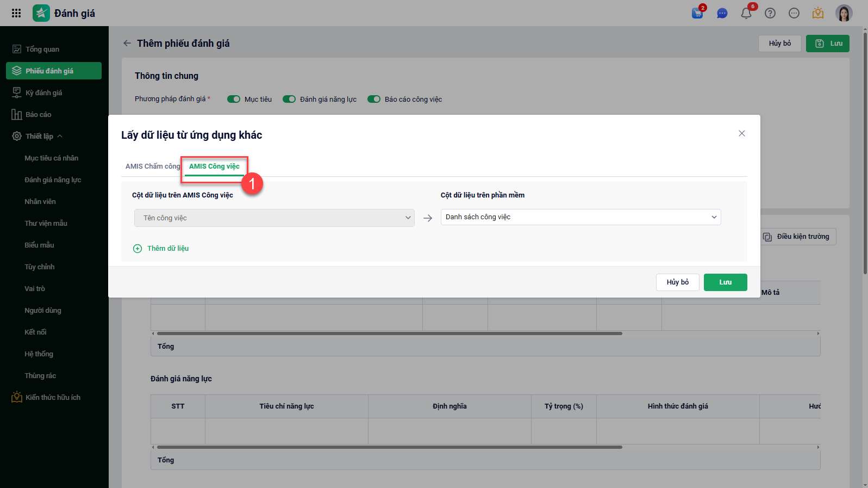Close the Lấy dữ liệu dialog

tap(742, 133)
